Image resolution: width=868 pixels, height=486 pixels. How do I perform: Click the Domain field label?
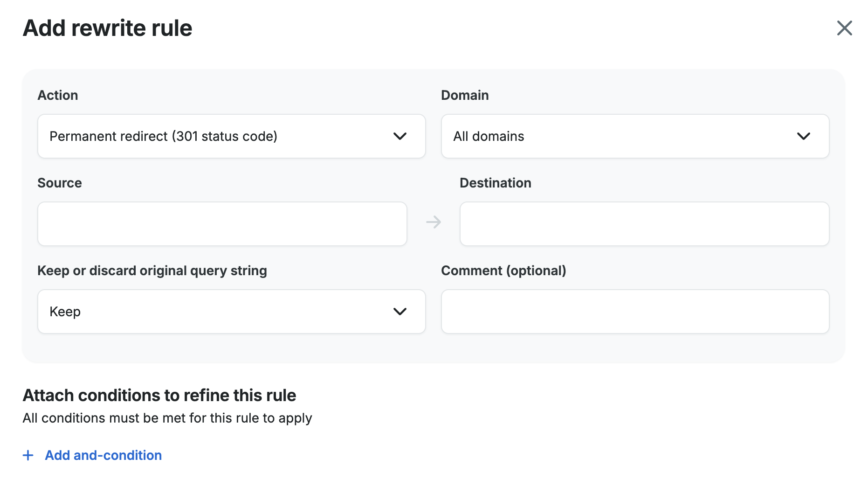pyautogui.click(x=465, y=95)
